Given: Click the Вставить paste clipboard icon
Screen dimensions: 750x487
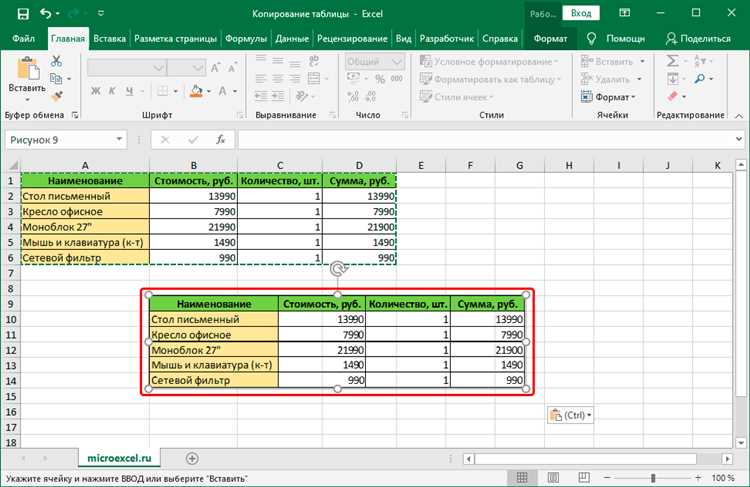Looking at the screenshot, I should coord(28,68).
